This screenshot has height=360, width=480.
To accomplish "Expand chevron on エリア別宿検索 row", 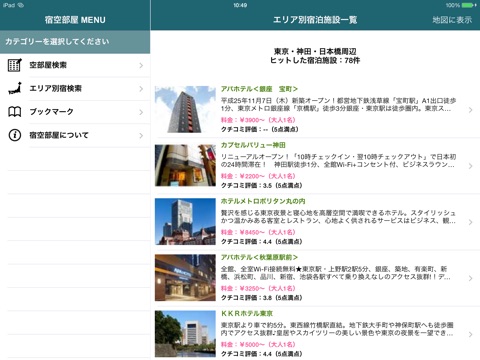I will click(x=141, y=89).
